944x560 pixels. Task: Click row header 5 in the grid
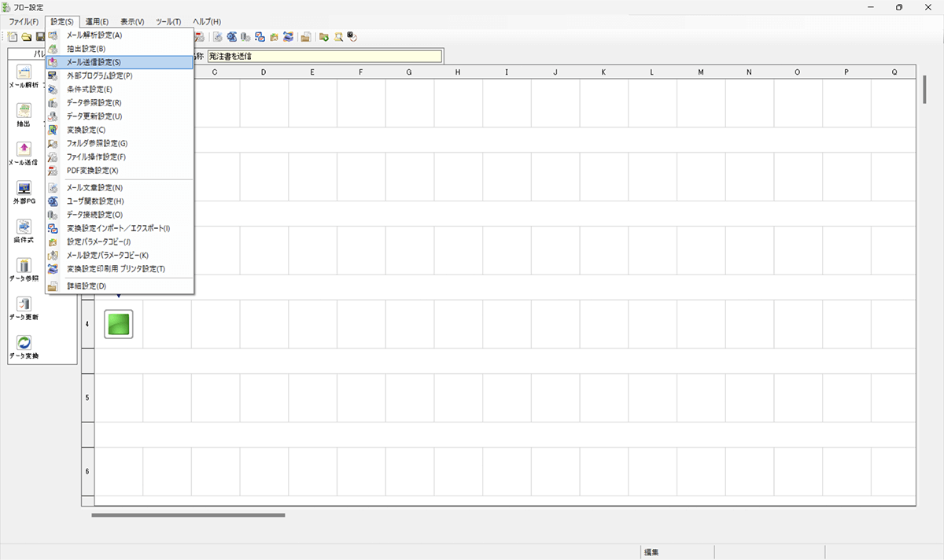pyautogui.click(x=87, y=398)
